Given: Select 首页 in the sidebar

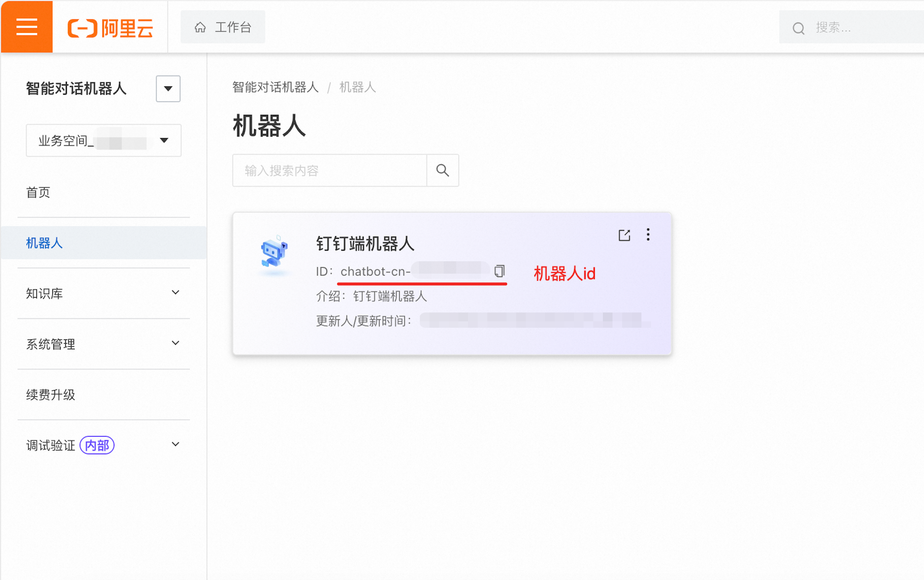Looking at the screenshot, I should click(104, 192).
